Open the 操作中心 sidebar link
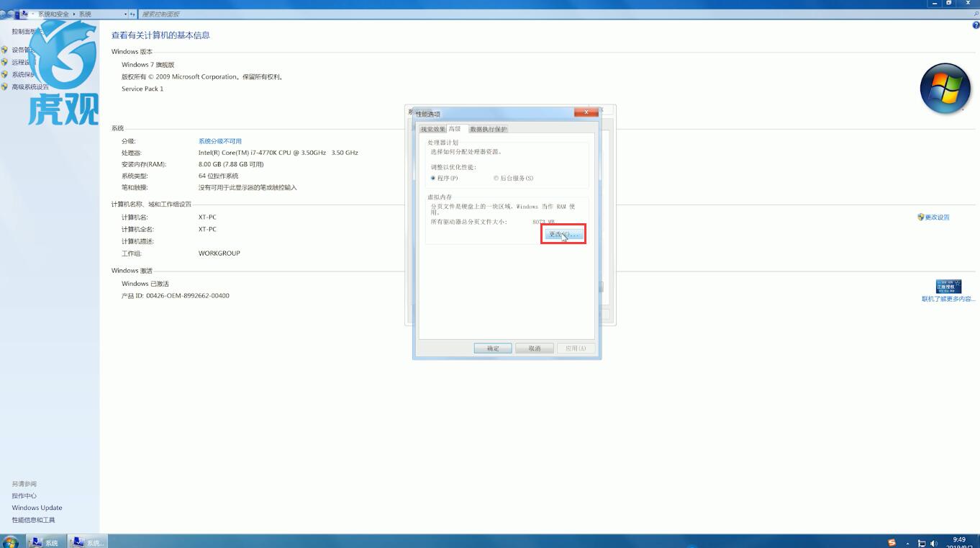Image resolution: width=980 pixels, height=548 pixels. tap(24, 495)
